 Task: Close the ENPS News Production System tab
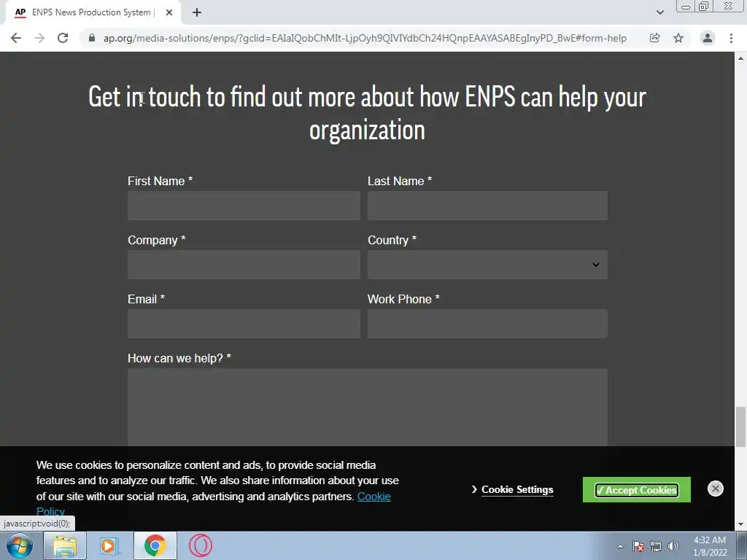(x=169, y=13)
